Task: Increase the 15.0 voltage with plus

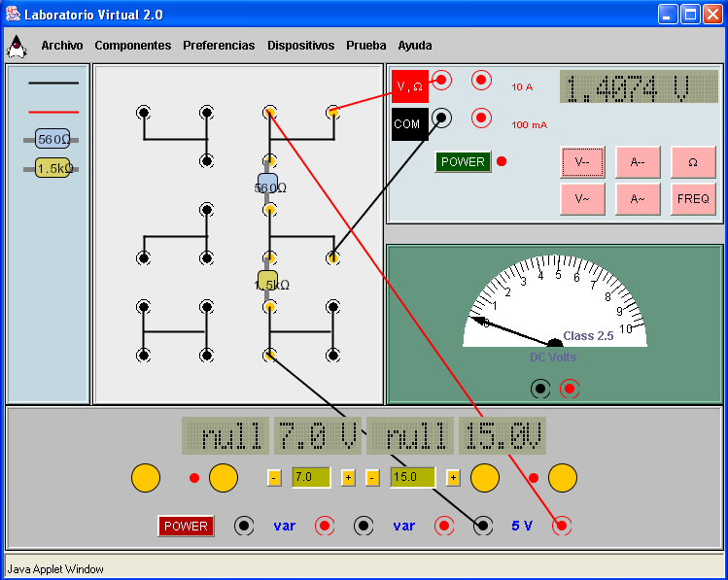Action: click(452, 477)
